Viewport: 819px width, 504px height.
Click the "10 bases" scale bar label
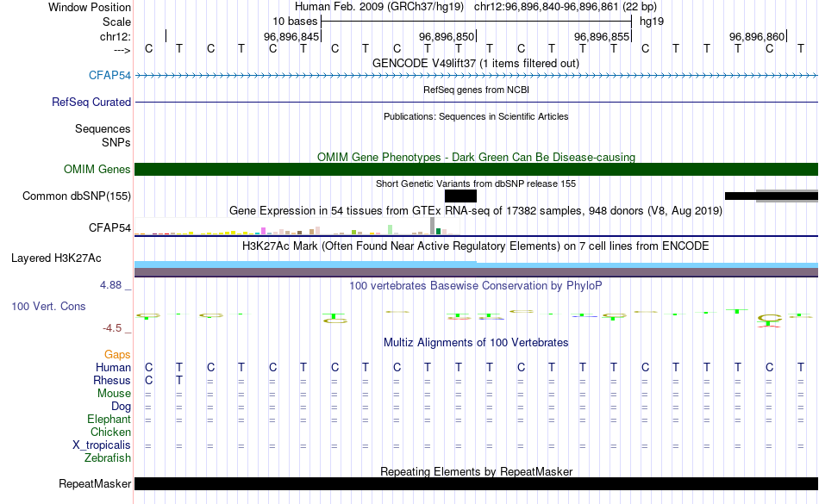click(x=295, y=22)
